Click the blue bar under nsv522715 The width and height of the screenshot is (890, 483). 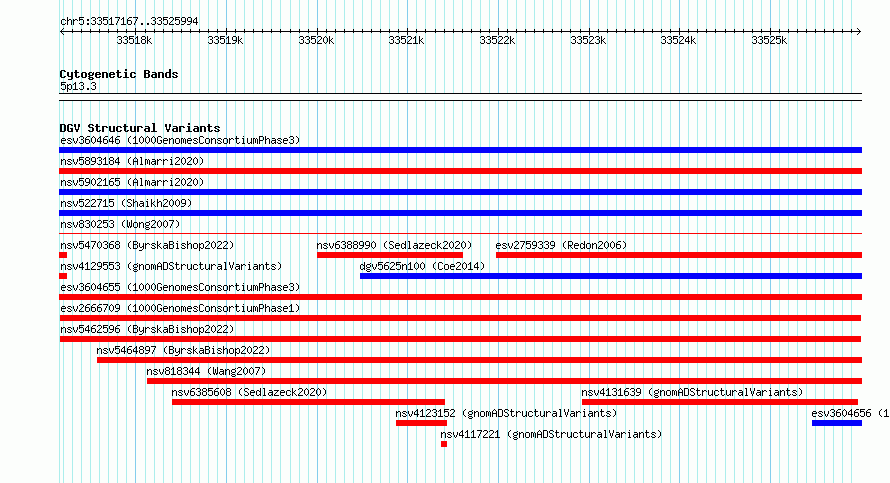[x=460, y=213]
